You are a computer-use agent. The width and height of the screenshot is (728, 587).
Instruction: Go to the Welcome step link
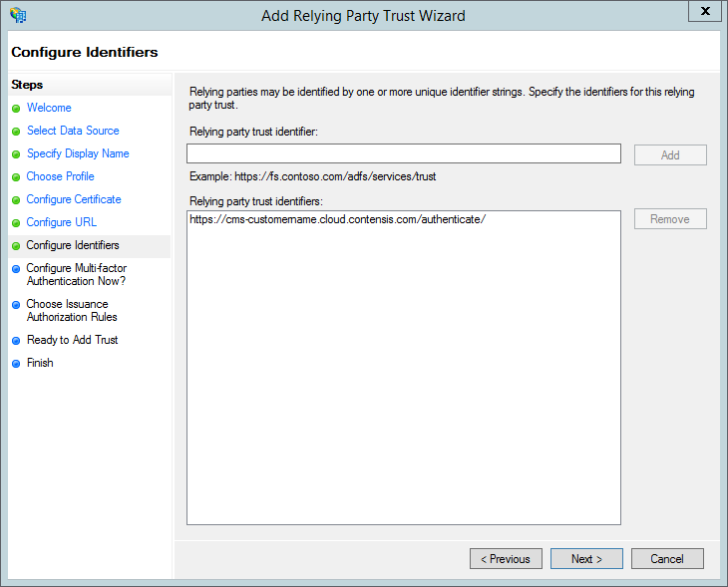click(49, 108)
